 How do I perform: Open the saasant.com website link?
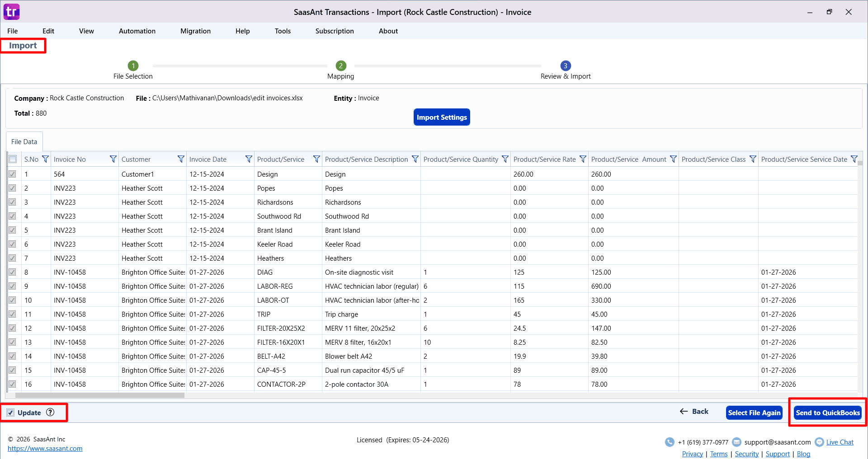coord(45,449)
